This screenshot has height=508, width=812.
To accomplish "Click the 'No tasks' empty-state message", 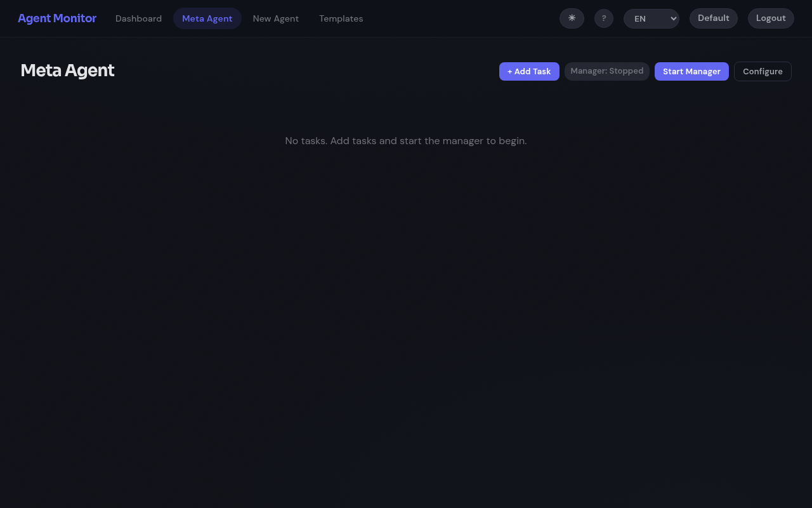I will (x=406, y=140).
